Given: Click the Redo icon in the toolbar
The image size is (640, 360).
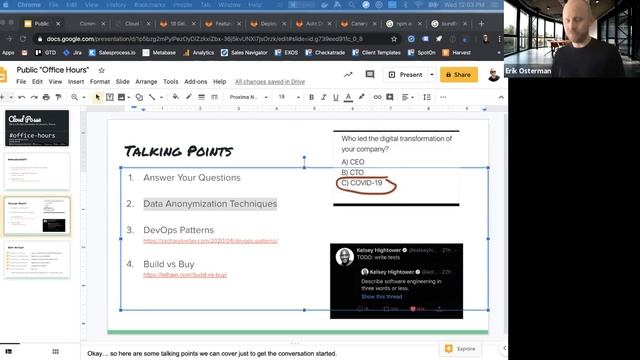Looking at the screenshot, I should click(x=34, y=97).
